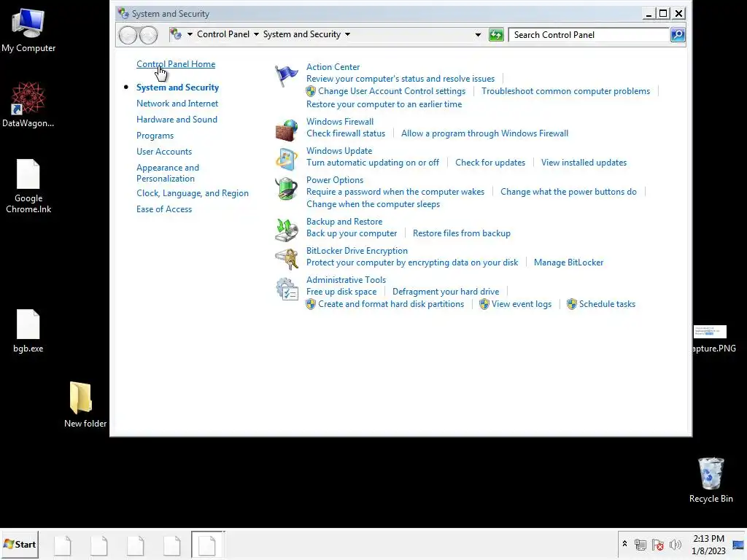This screenshot has width=747, height=560.
Task: Click the active fifth taskbar window button
Action: (207, 545)
